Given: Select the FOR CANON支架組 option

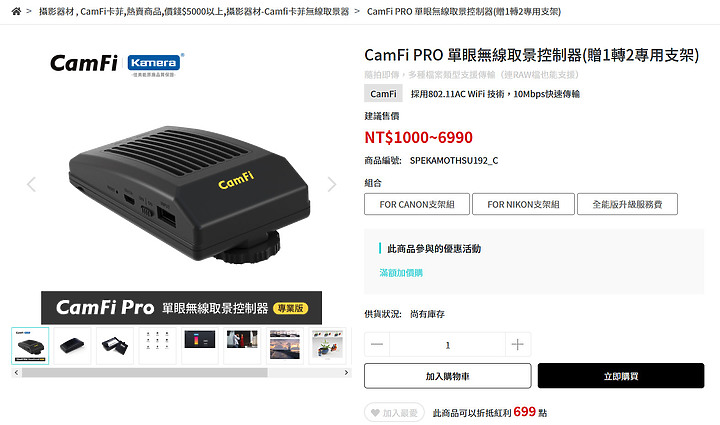Looking at the screenshot, I should 417,204.
